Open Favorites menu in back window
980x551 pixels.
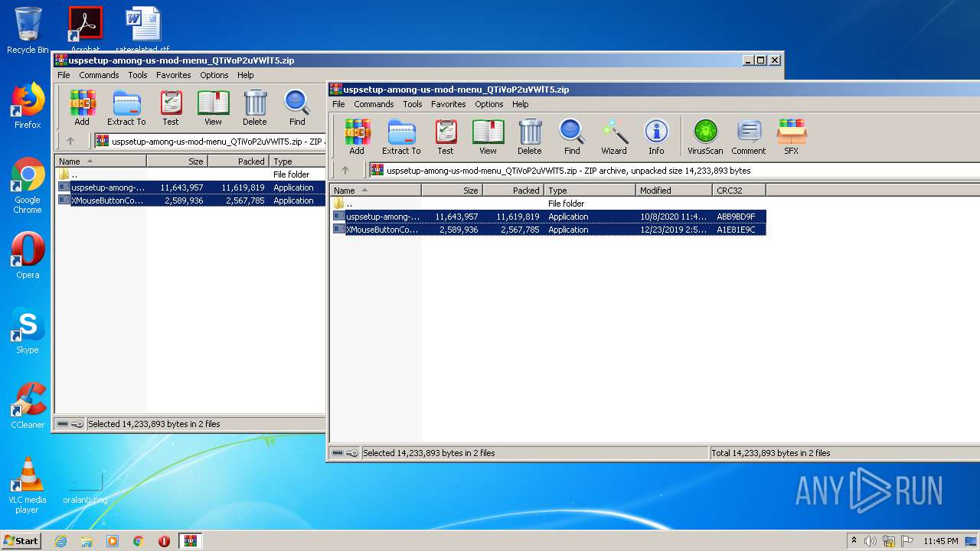coord(173,75)
